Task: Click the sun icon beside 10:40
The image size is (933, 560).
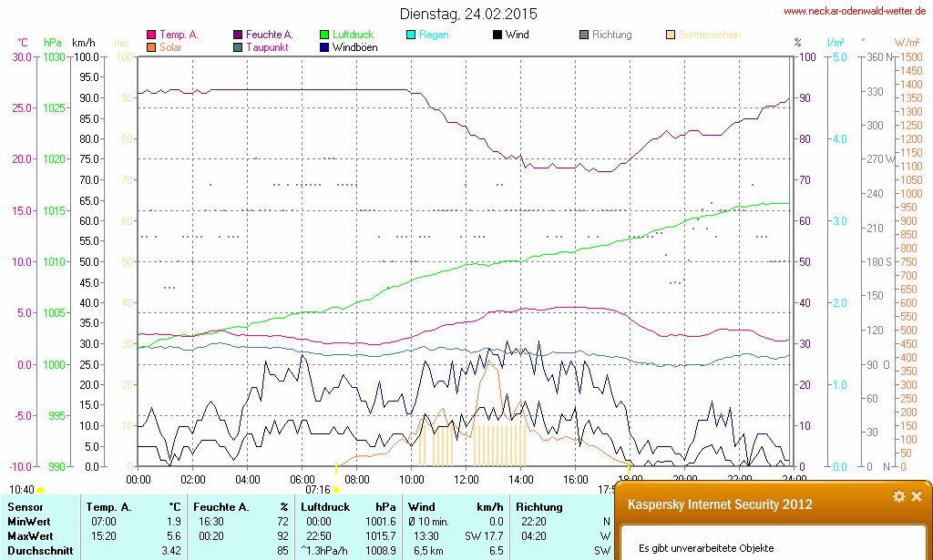Action: [40, 490]
